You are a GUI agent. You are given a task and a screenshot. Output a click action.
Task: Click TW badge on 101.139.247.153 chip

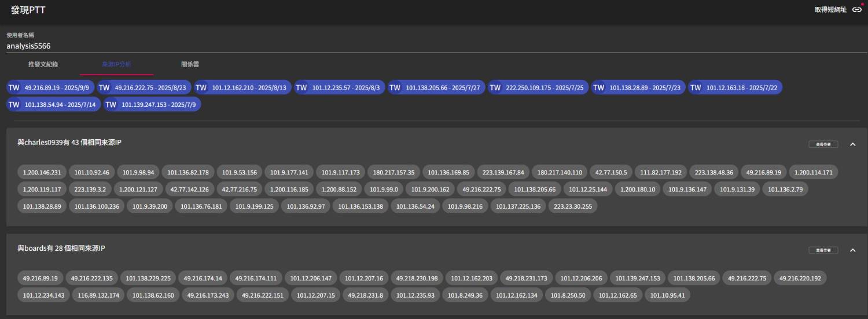click(x=111, y=105)
